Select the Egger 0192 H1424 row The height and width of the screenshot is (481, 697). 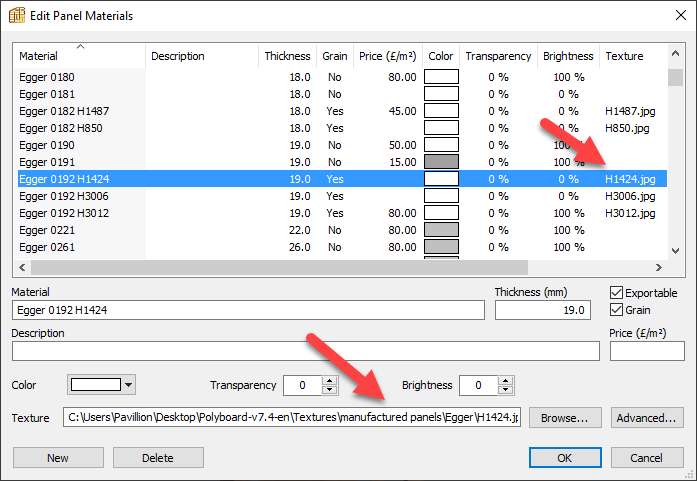pos(342,179)
